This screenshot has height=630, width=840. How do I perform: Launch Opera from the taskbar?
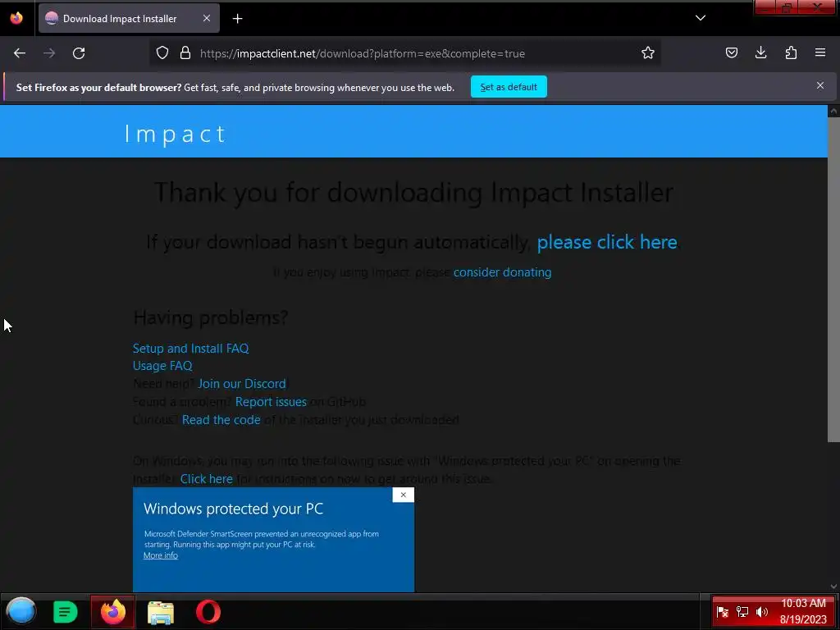click(208, 612)
